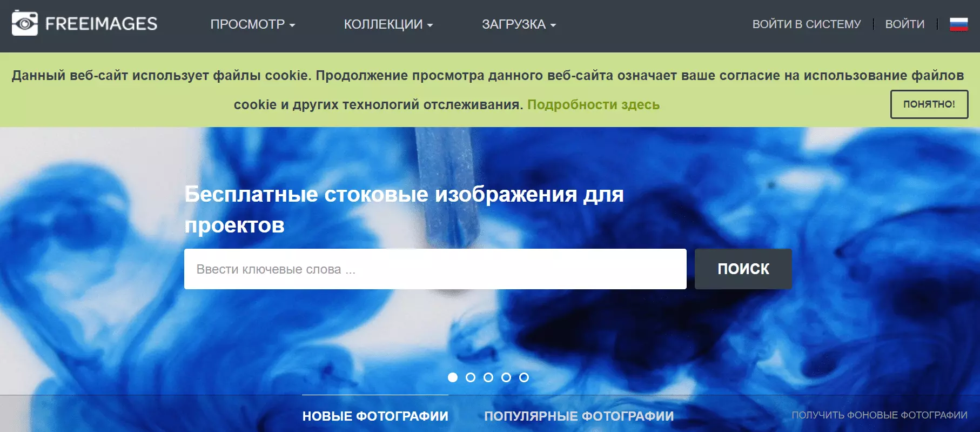Click the standalone ВОЙТИ link beside the flag
The height and width of the screenshot is (432, 980).
click(x=904, y=24)
